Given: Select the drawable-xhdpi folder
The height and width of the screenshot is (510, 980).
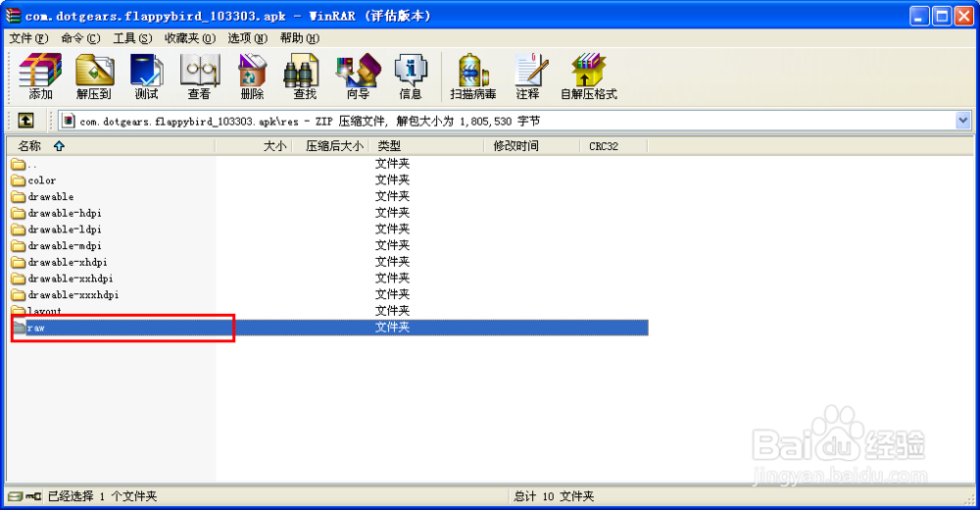Looking at the screenshot, I should [60, 262].
